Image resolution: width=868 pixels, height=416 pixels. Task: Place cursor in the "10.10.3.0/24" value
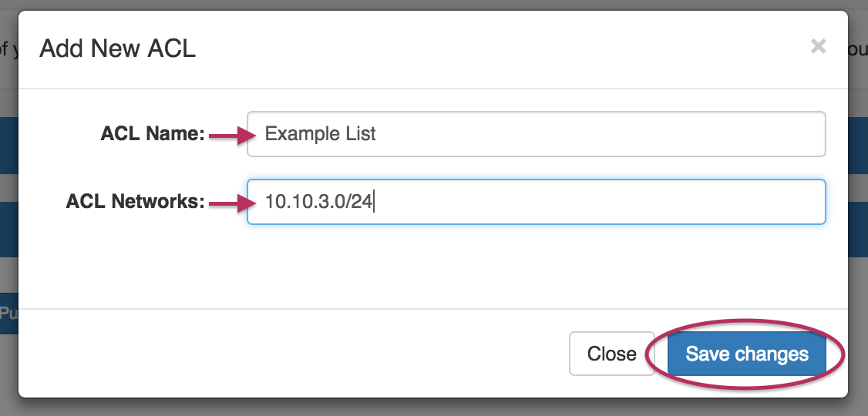(318, 201)
